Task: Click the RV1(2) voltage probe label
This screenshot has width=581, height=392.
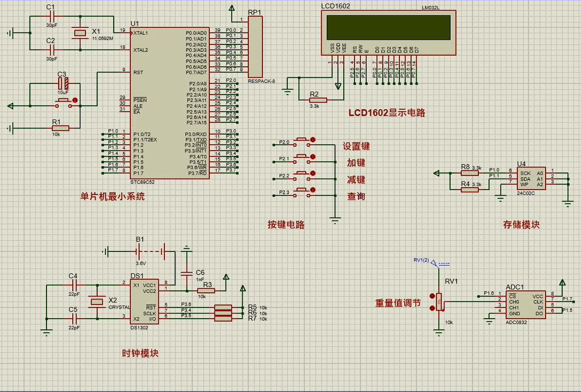Action: (421, 260)
